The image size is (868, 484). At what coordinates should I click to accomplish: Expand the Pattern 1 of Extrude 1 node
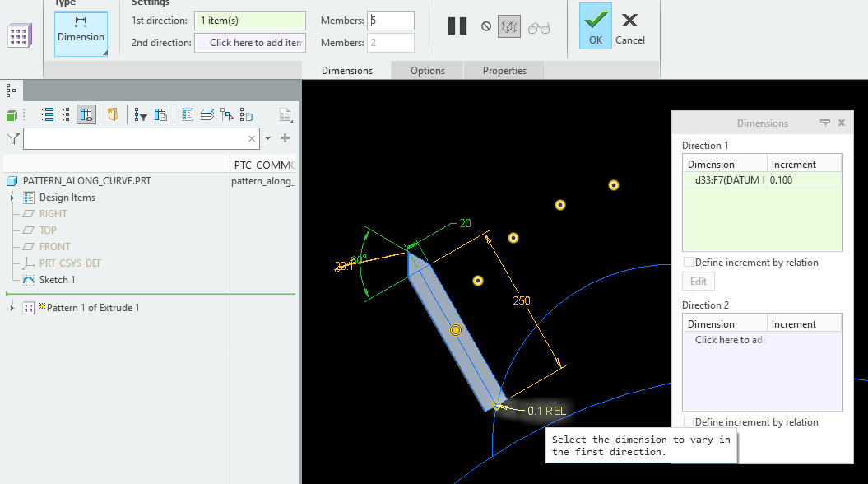12,308
